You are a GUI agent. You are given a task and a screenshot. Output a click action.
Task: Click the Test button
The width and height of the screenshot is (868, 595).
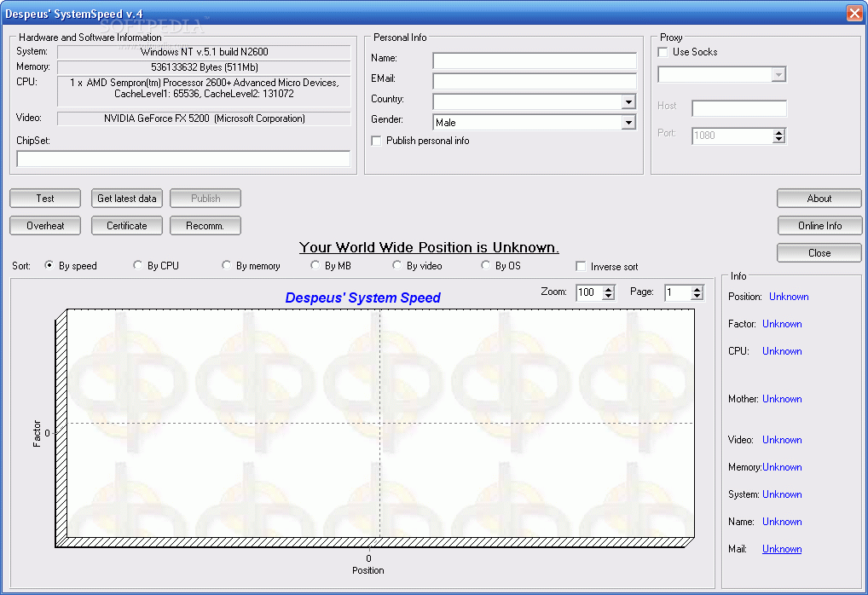(45, 198)
